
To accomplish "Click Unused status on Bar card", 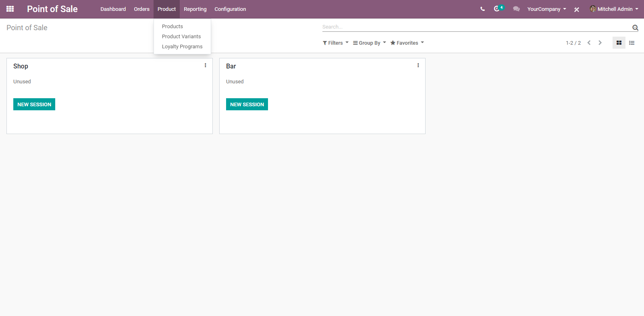I will click(235, 81).
